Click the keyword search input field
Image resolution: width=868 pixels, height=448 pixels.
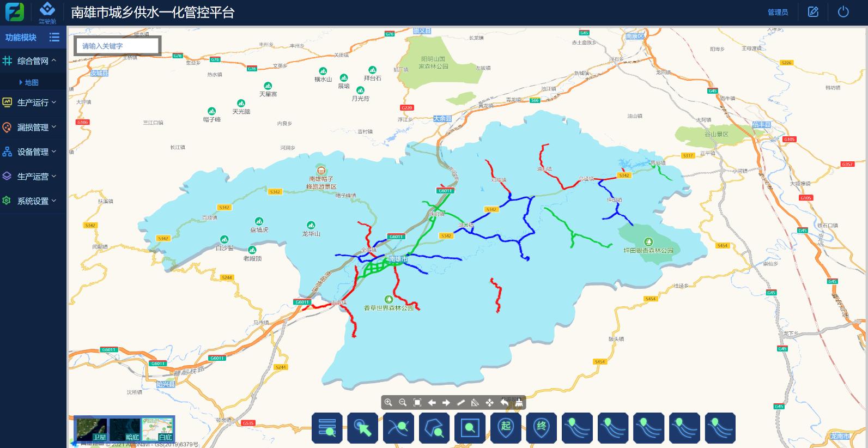pos(117,46)
